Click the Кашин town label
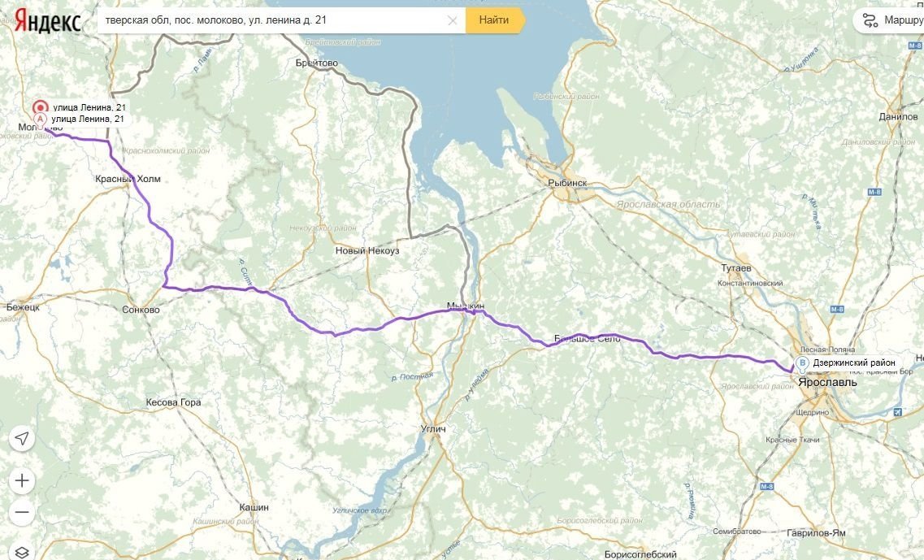Screen dimensions: 924x560 pyautogui.click(x=254, y=507)
